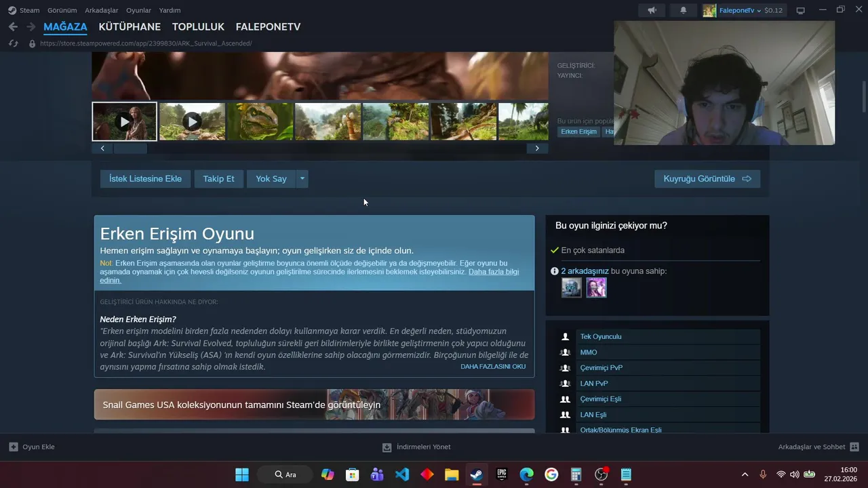Open the Yok Say dropdown arrow

point(302,179)
